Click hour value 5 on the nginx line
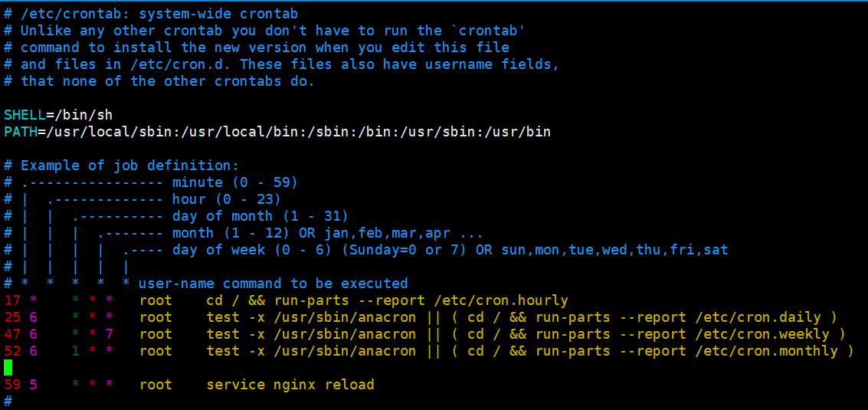The height and width of the screenshot is (410, 868). 33,385
